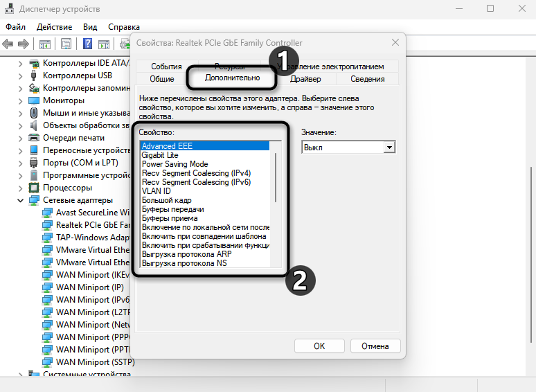Expand the Порты (COM и LPT) node

(21, 163)
